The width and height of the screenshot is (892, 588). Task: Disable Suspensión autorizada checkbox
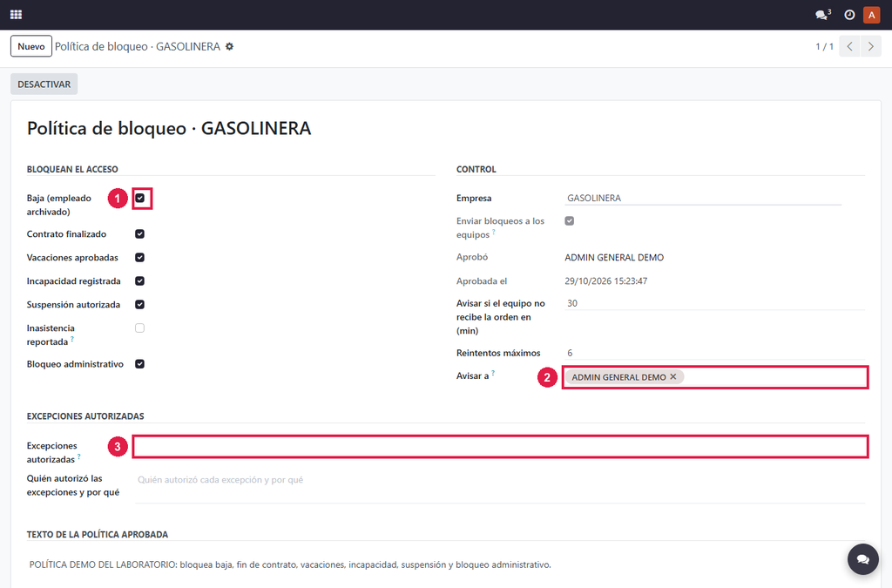(140, 304)
